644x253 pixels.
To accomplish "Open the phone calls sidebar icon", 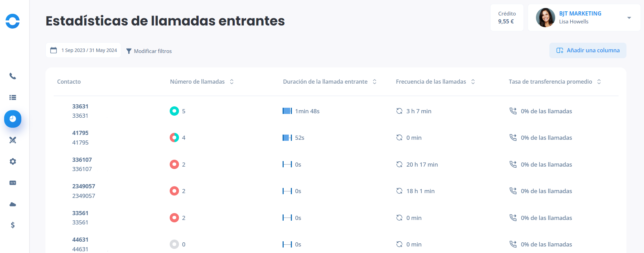I will point(13,76).
